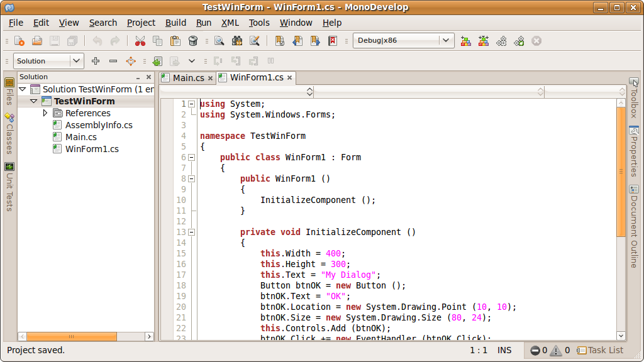The image size is (644, 362).
Task: Open the Task List pad
Action: tap(600, 350)
